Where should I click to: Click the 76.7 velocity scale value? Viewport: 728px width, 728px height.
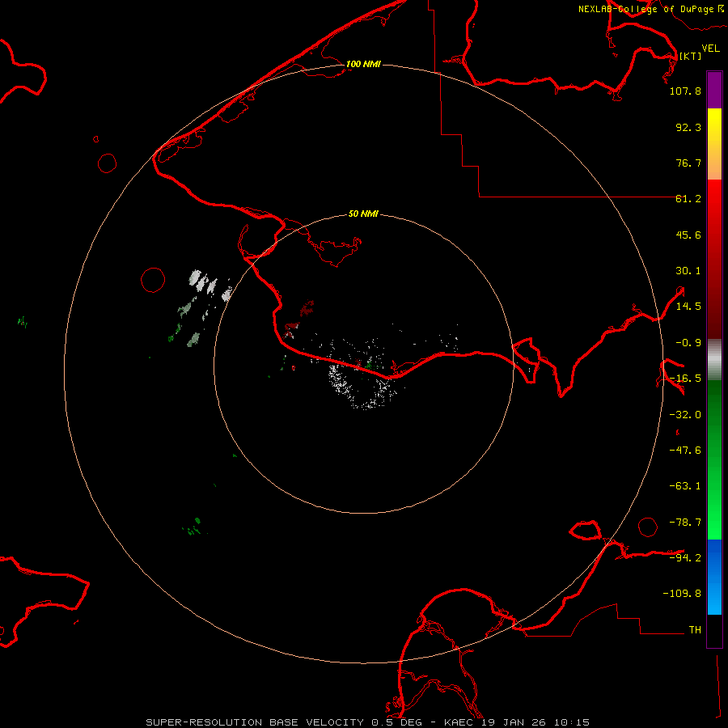(688, 163)
